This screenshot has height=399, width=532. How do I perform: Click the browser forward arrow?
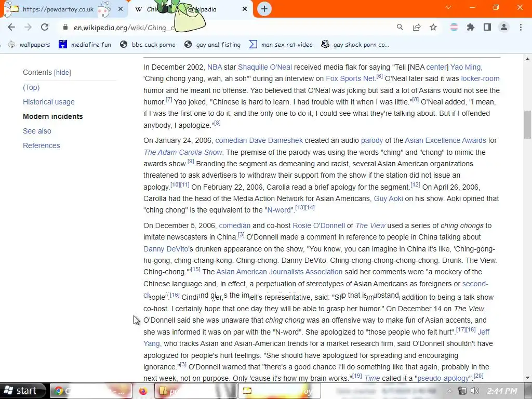pos(28,27)
